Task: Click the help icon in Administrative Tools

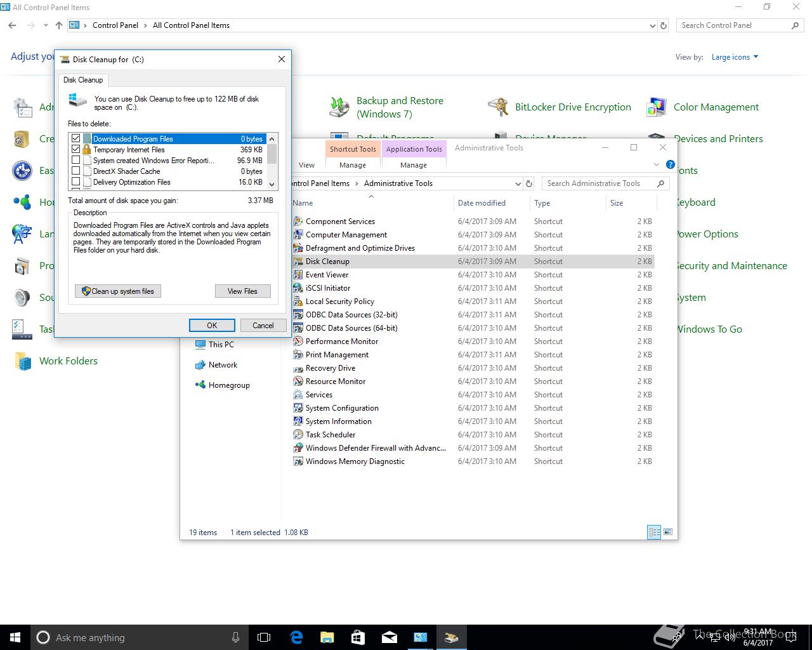Action: pyautogui.click(x=671, y=164)
